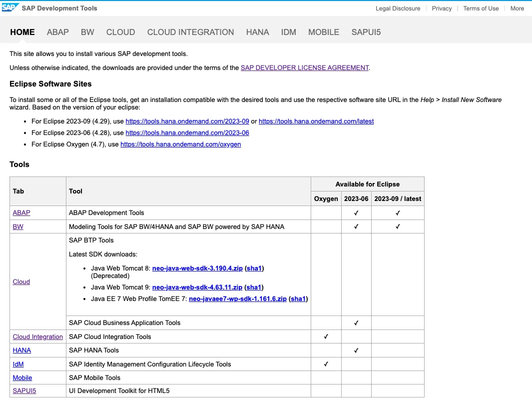
Task: Open the HANA navigation tab
Action: pos(257,32)
